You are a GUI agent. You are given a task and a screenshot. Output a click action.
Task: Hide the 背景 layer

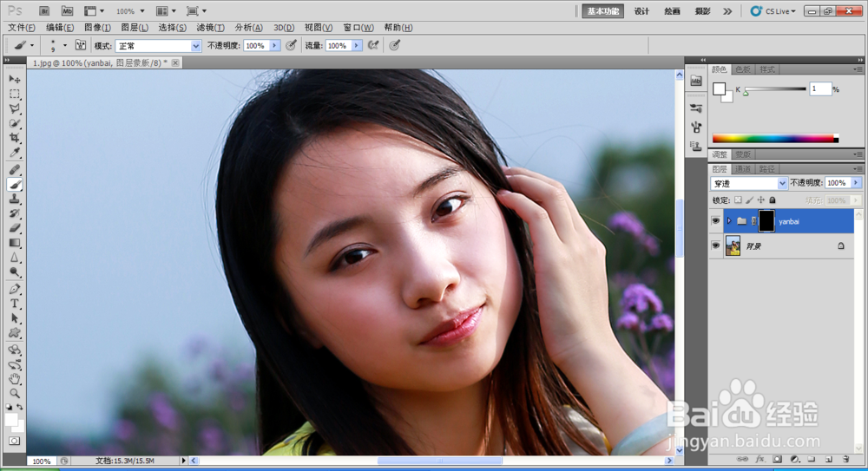click(x=716, y=245)
